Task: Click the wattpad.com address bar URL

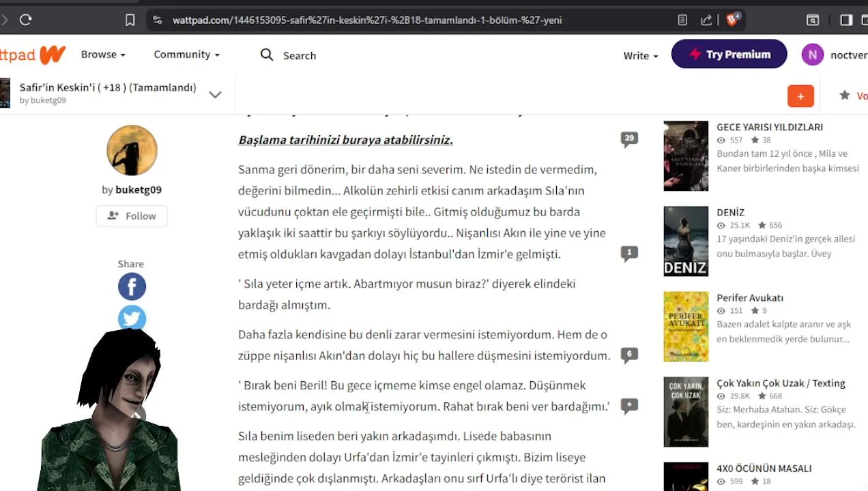Action: click(367, 20)
